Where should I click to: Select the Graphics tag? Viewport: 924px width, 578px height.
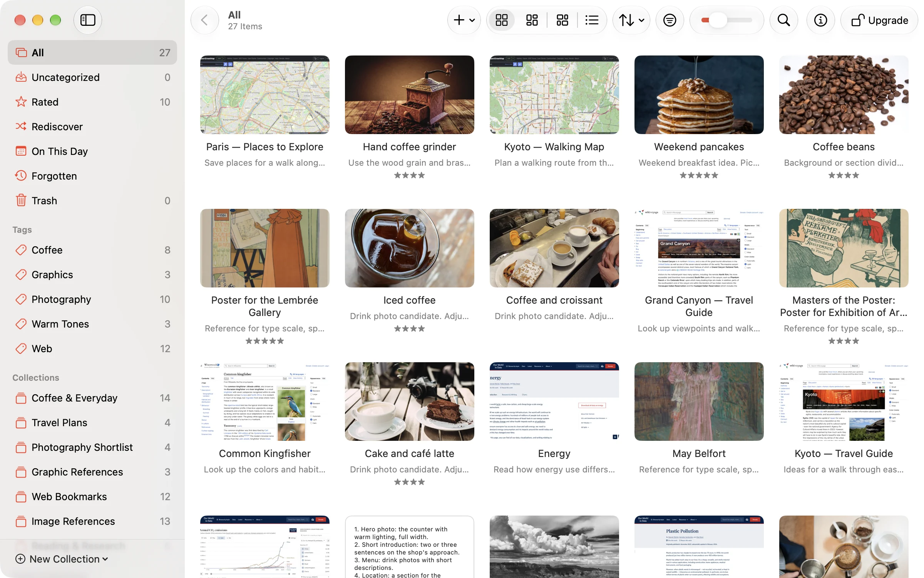click(92, 275)
